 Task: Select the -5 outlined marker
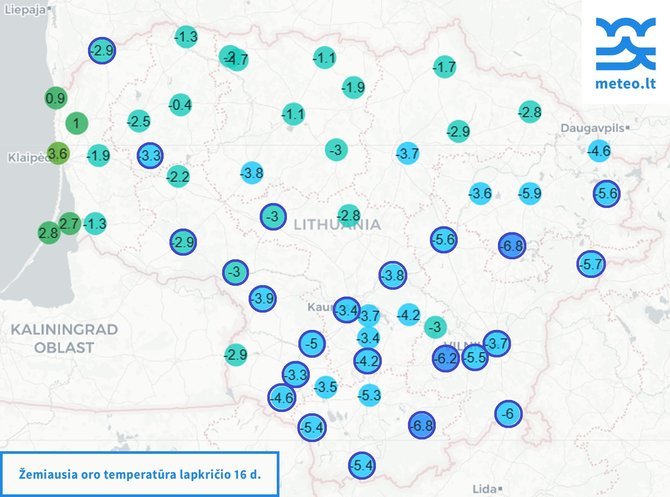click(312, 343)
